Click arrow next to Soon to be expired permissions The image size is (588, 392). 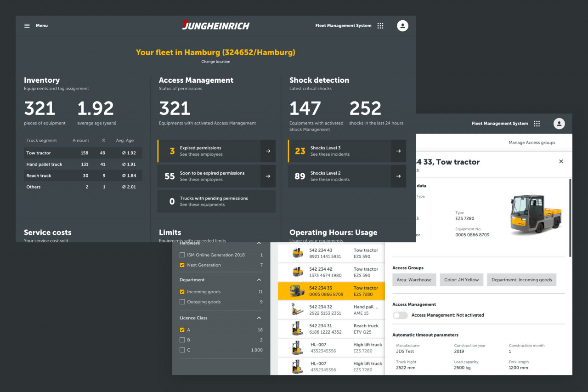pyautogui.click(x=268, y=176)
